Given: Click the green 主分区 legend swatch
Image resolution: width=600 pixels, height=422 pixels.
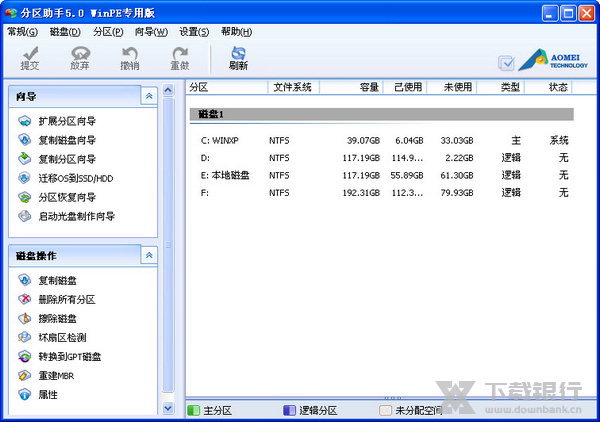Looking at the screenshot, I should coord(193,410).
